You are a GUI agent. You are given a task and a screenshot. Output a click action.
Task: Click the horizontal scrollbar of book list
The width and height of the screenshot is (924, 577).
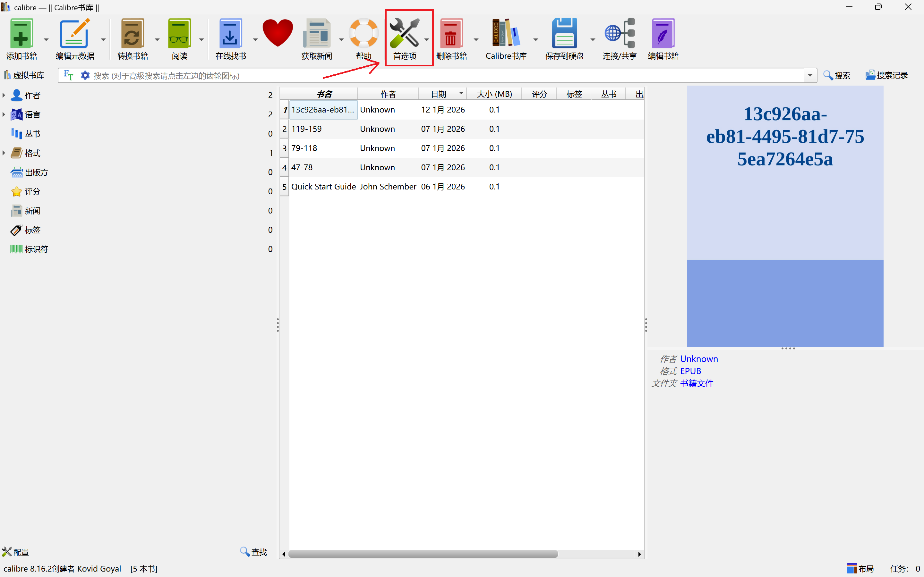422,554
